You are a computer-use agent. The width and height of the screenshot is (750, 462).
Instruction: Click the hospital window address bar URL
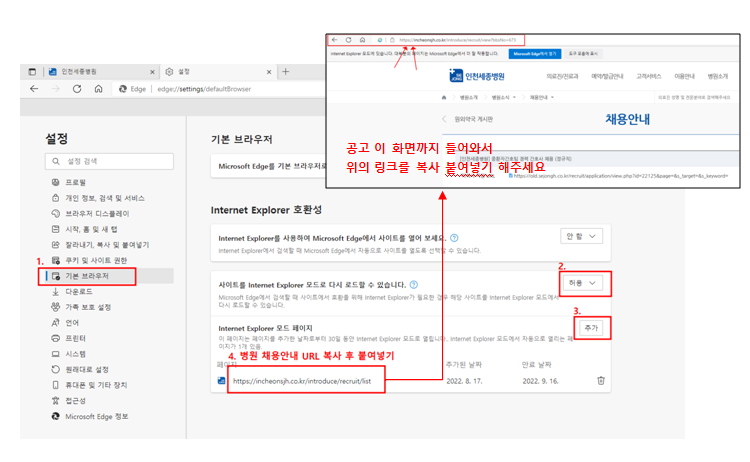coord(458,40)
